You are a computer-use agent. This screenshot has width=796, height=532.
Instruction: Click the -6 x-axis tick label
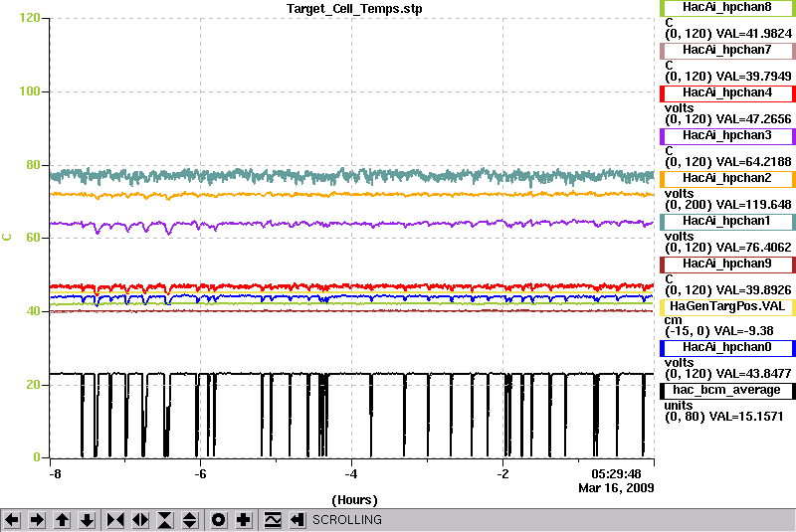(201, 474)
